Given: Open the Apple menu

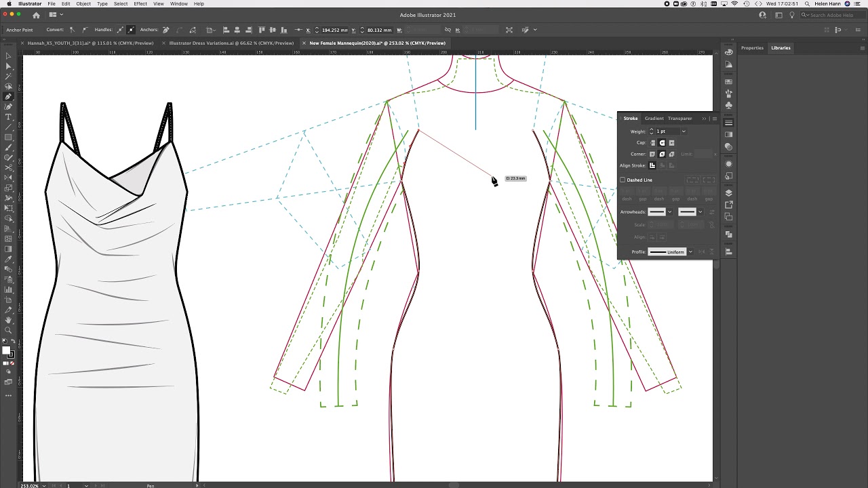Looking at the screenshot, I should (8, 3).
